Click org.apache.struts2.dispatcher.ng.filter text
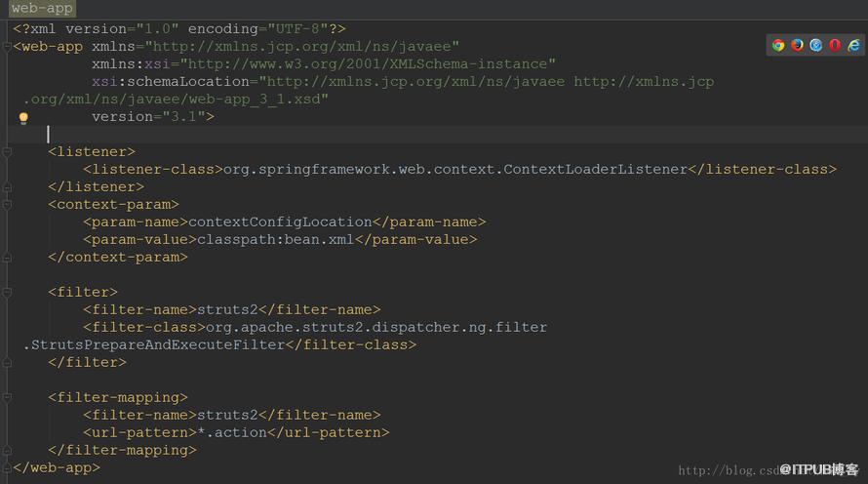868x484 pixels. tap(376, 327)
